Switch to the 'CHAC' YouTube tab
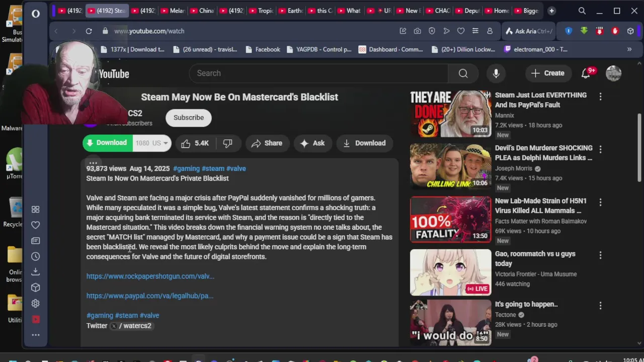The width and height of the screenshot is (644, 362). click(x=437, y=11)
